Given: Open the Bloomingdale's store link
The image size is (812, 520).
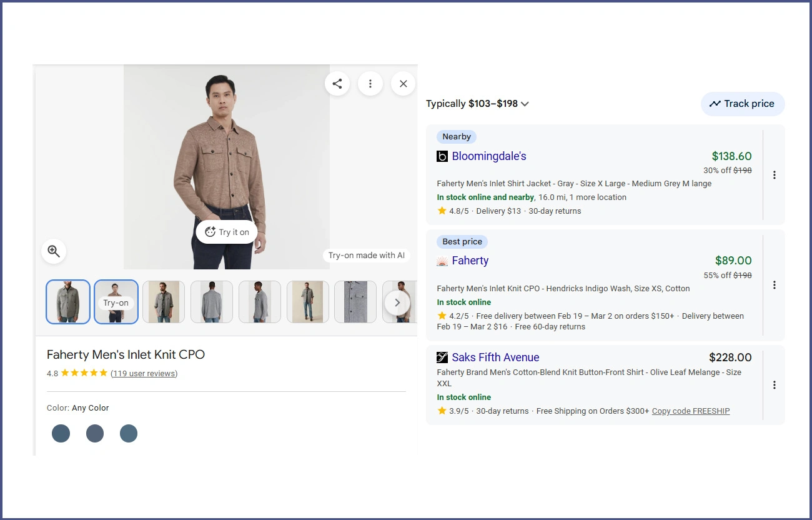Looking at the screenshot, I should click(x=489, y=156).
